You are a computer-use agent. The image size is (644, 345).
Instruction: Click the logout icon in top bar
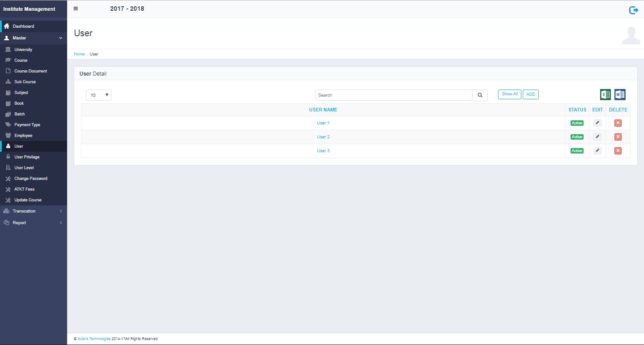click(x=633, y=10)
